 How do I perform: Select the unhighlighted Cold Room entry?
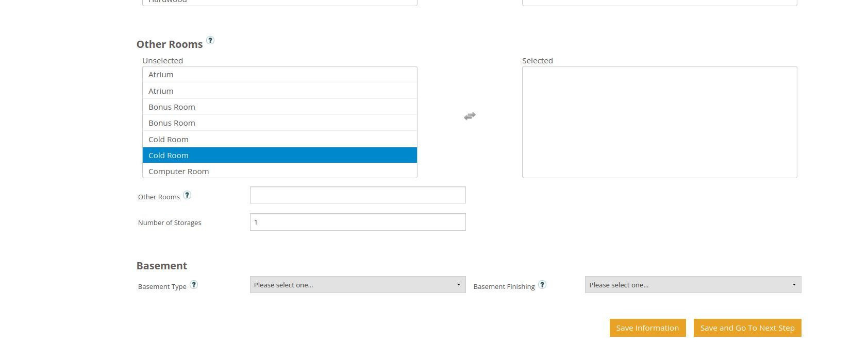point(279,140)
